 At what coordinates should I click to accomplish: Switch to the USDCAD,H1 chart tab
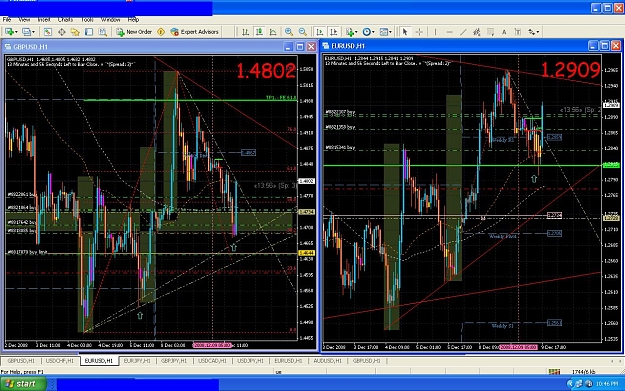212,361
